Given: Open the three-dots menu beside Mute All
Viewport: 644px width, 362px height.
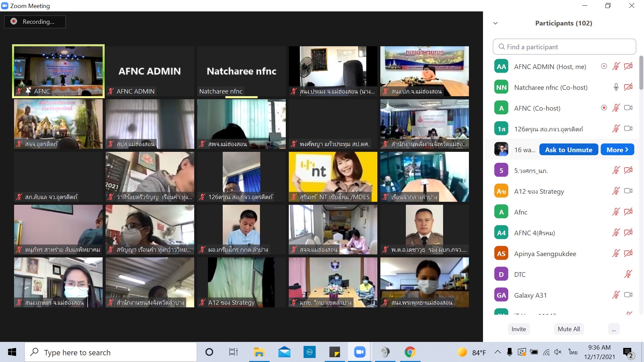Looking at the screenshot, I should point(613,329).
